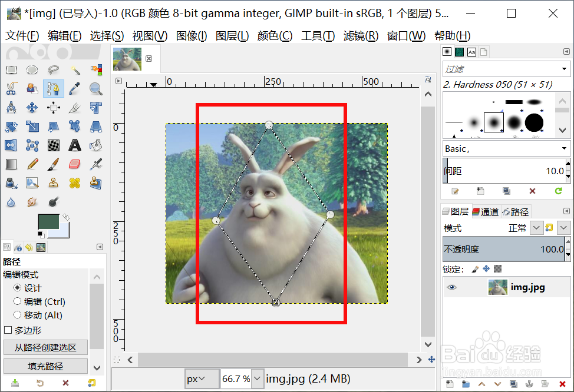Open the 滤镜(R) menu
The image size is (574, 392).
coord(361,36)
